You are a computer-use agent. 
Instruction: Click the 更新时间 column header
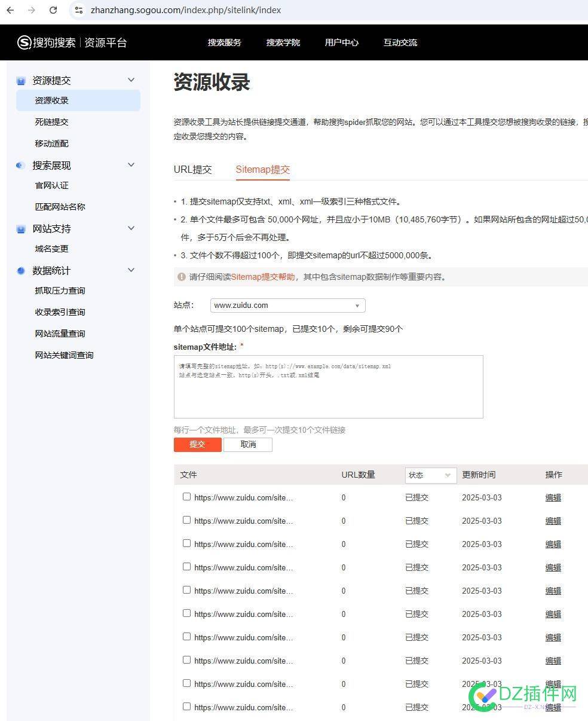tap(479, 475)
